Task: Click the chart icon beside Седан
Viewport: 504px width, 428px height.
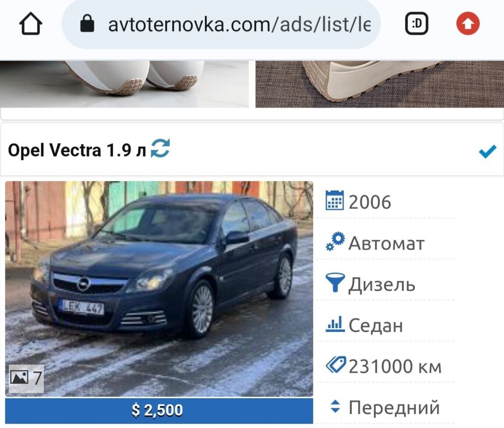Action: click(335, 324)
